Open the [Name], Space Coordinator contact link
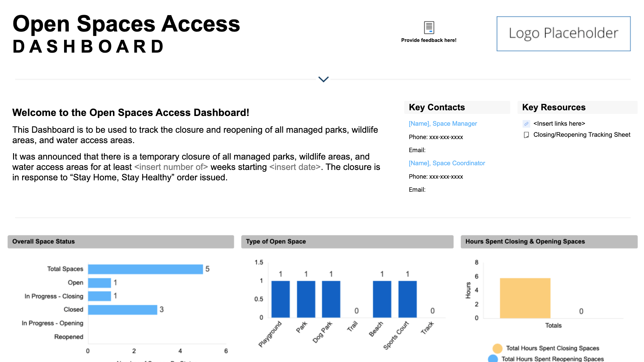 (447, 163)
